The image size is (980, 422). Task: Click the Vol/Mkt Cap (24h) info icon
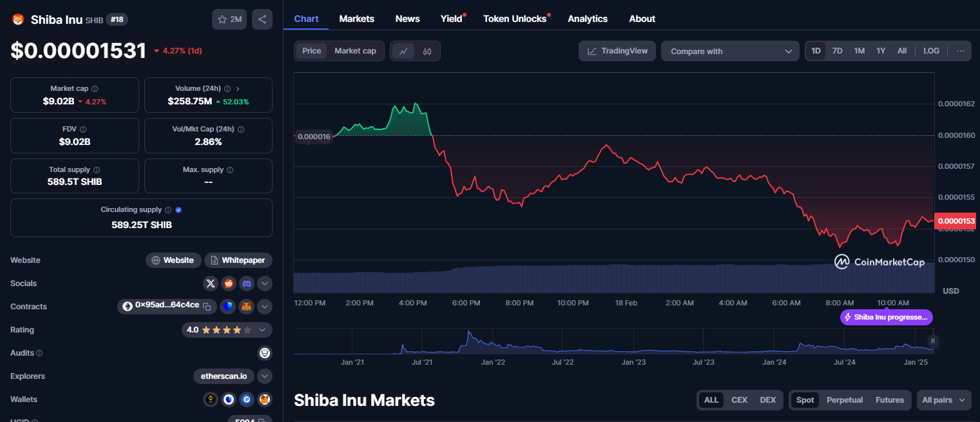241,129
